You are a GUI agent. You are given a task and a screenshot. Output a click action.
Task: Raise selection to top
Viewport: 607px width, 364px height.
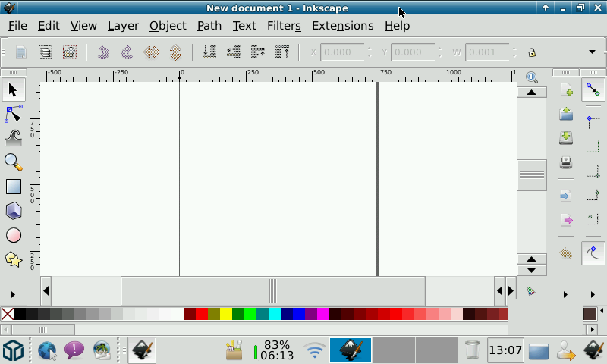(281, 52)
